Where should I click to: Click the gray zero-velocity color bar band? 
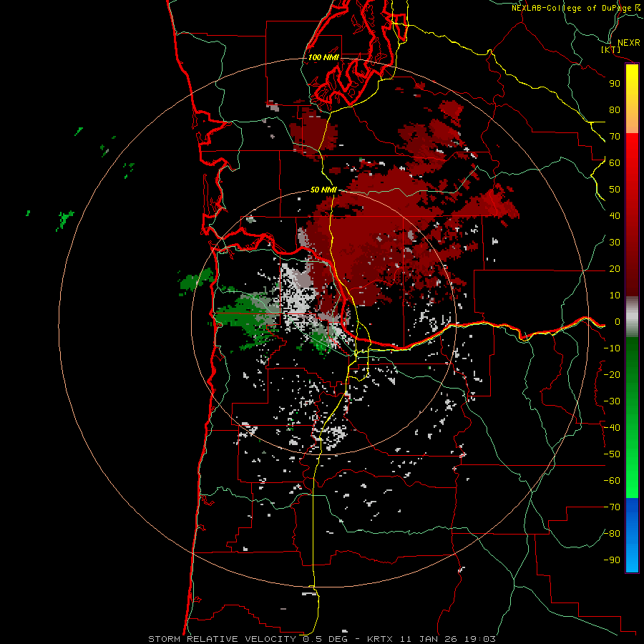pyautogui.click(x=632, y=317)
